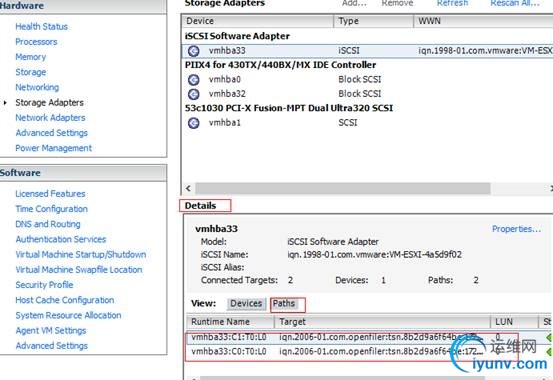
Task: Open Virtual Machine Startup/Shutdown settings
Action: [x=81, y=254]
